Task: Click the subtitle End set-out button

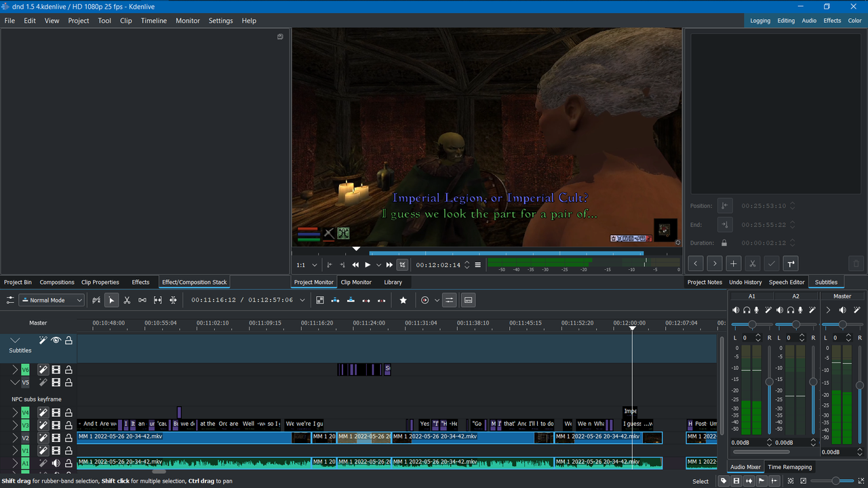Action: 725,224
